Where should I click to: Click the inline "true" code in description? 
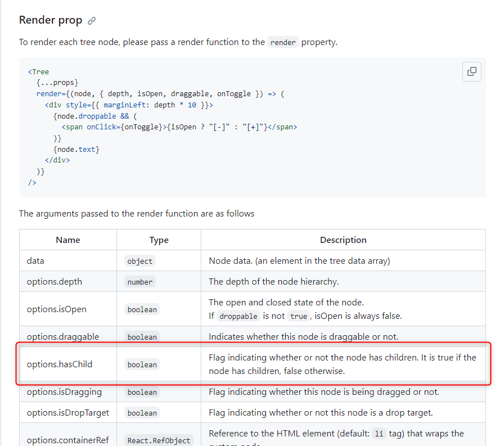pos(299,316)
